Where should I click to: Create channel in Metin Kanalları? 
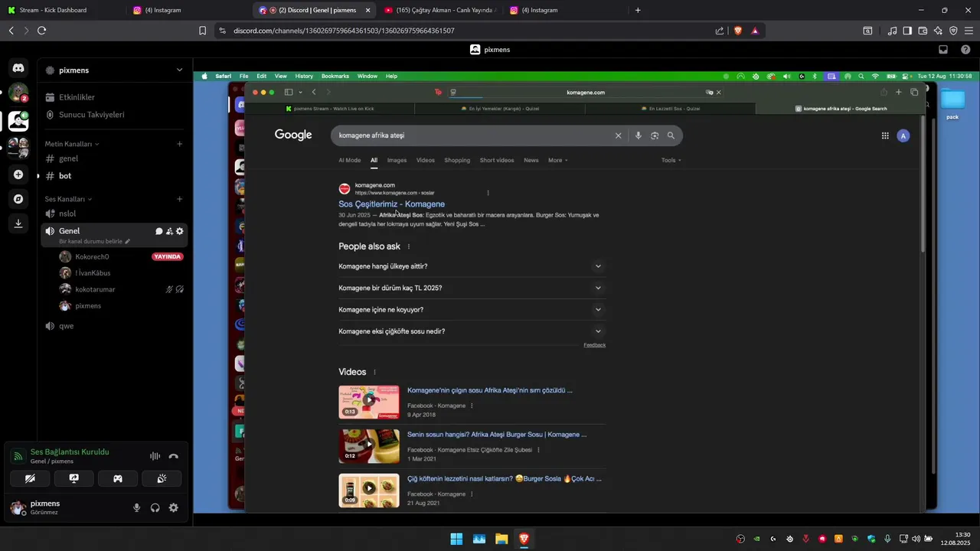click(x=180, y=144)
